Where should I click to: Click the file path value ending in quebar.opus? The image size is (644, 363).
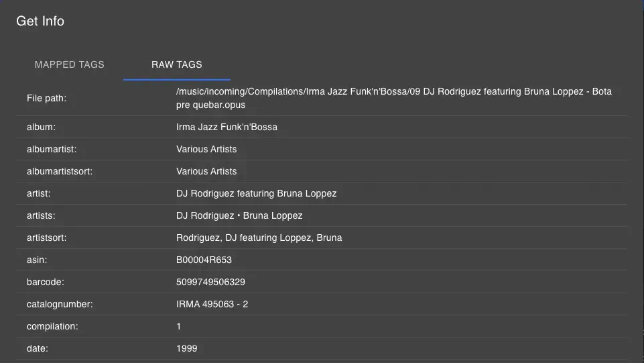(393, 98)
